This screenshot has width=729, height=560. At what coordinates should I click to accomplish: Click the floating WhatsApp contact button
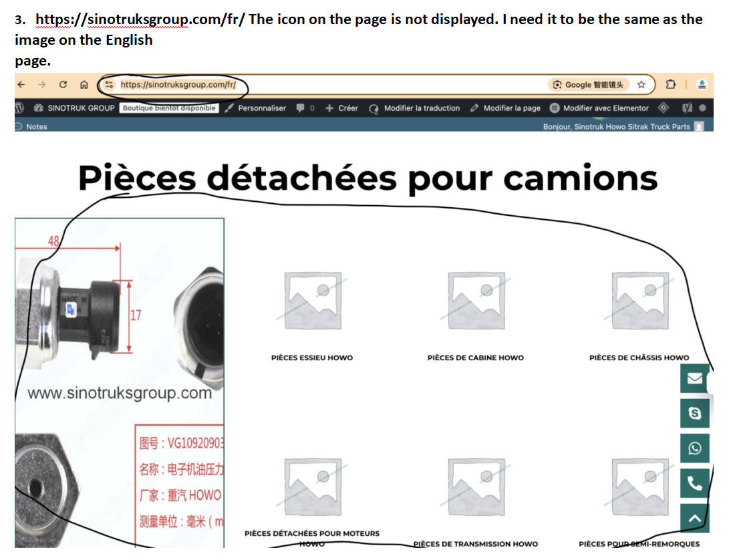[x=695, y=448]
